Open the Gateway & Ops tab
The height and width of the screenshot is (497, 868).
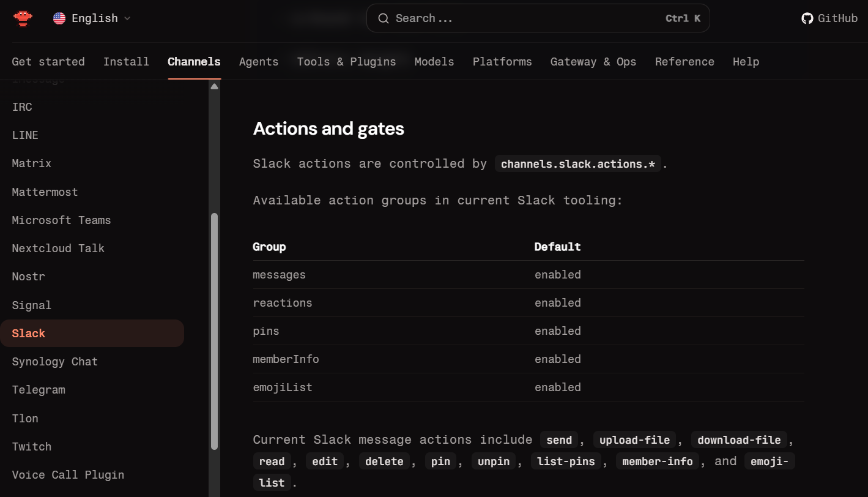click(x=593, y=62)
